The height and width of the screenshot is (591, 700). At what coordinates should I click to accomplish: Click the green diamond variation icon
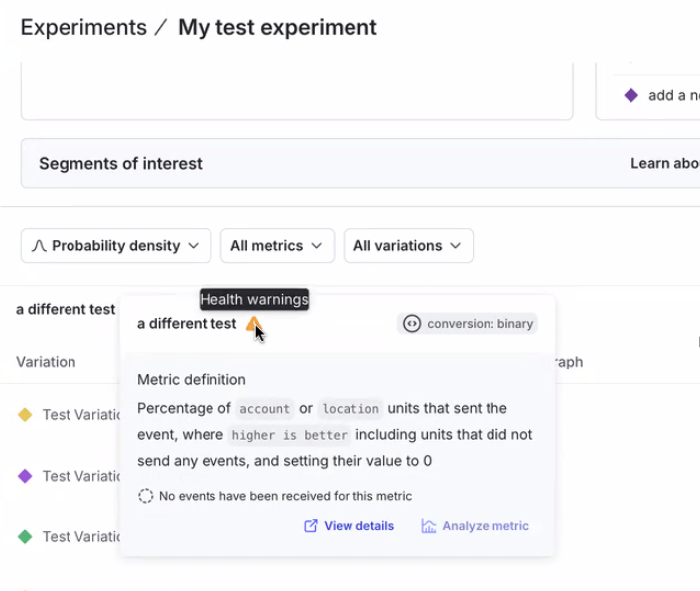(25, 536)
